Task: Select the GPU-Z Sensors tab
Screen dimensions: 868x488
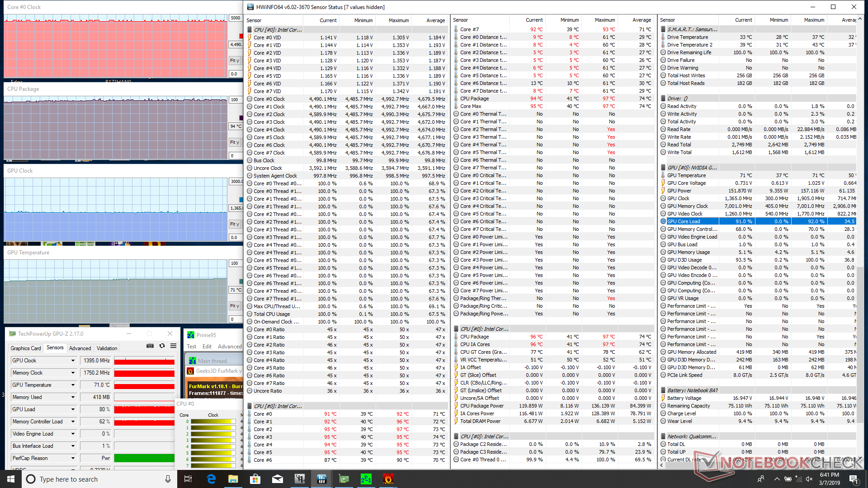Action: point(55,347)
